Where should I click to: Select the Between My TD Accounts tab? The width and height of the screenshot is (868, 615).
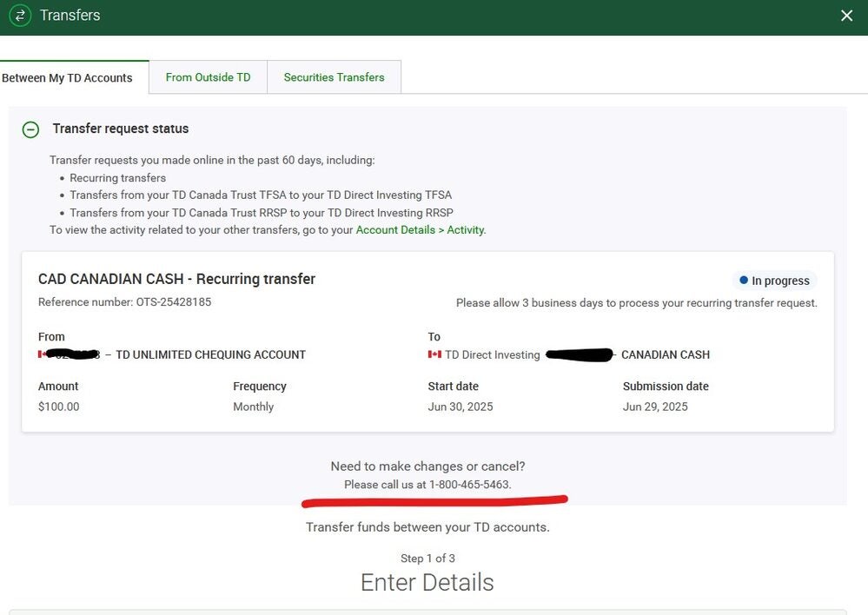click(x=68, y=77)
